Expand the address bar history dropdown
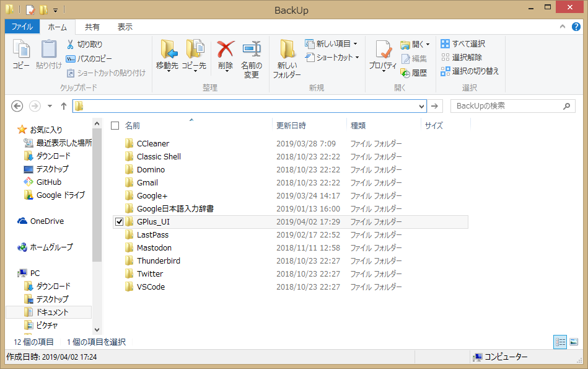This screenshot has width=588, height=369. [422, 106]
